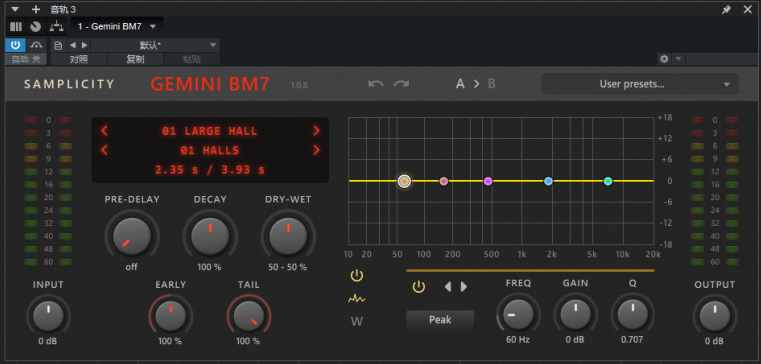Open the Peak filter type selector

coord(440,320)
